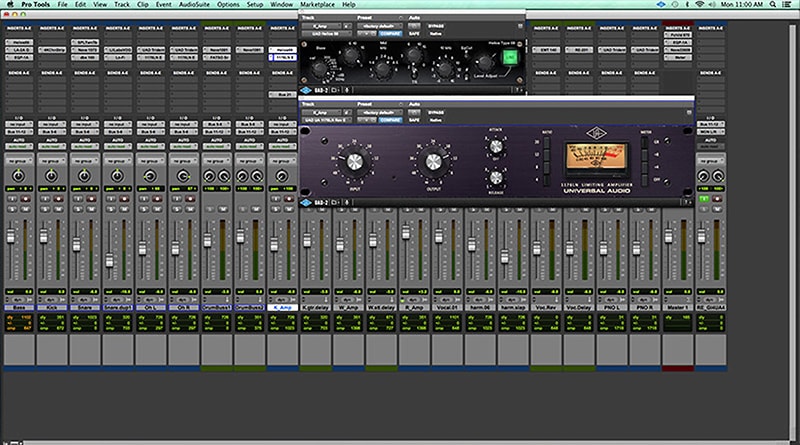Screen dimensions: 800x445
Task: Select ratio 20 button on the 1176LN
Action: coord(547,142)
